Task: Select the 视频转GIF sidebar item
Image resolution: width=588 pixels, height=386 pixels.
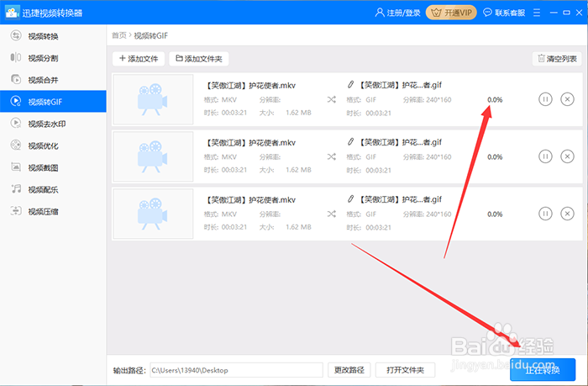Action: click(x=53, y=102)
